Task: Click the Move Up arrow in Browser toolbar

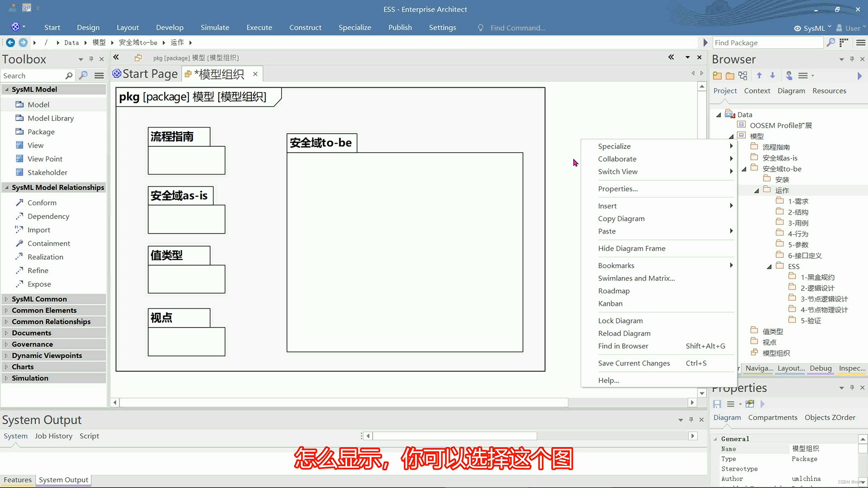Action: coord(759,75)
